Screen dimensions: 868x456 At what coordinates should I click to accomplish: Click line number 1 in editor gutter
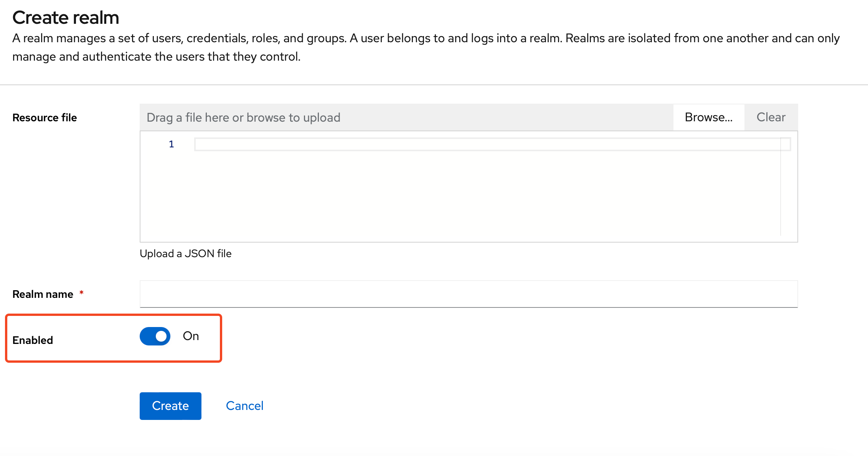pyautogui.click(x=172, y=144)
